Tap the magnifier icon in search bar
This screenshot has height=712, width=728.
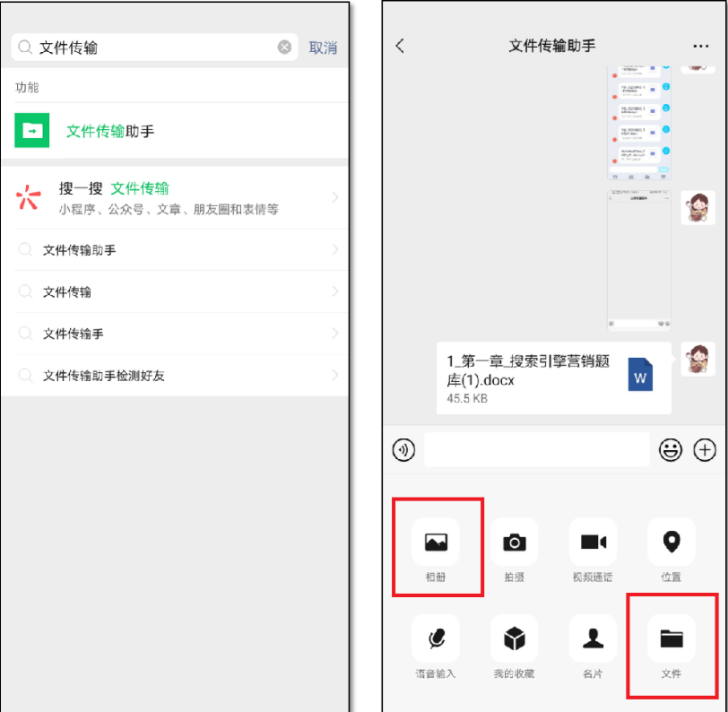click(x=25, y=47)
